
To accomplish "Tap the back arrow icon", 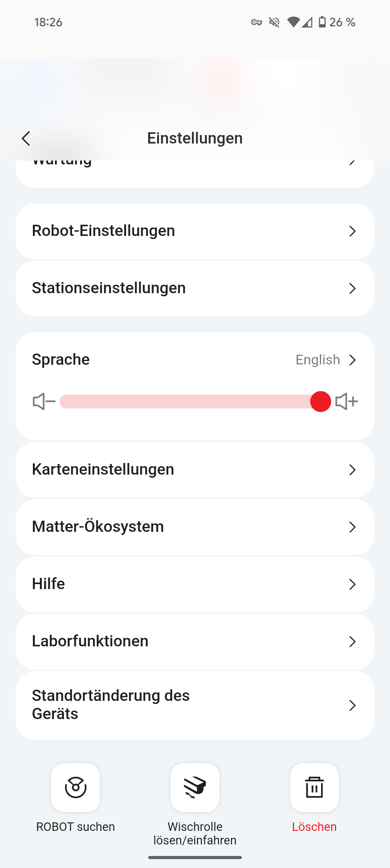I will click(26, 138).
